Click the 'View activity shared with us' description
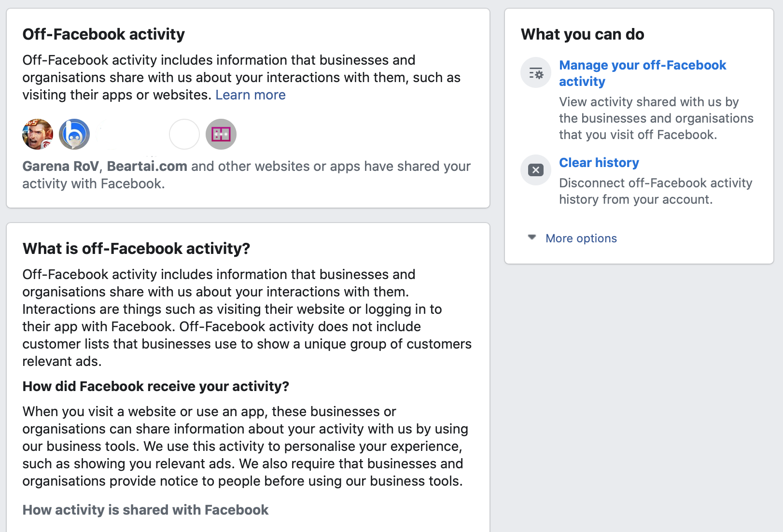 point(656,118)
